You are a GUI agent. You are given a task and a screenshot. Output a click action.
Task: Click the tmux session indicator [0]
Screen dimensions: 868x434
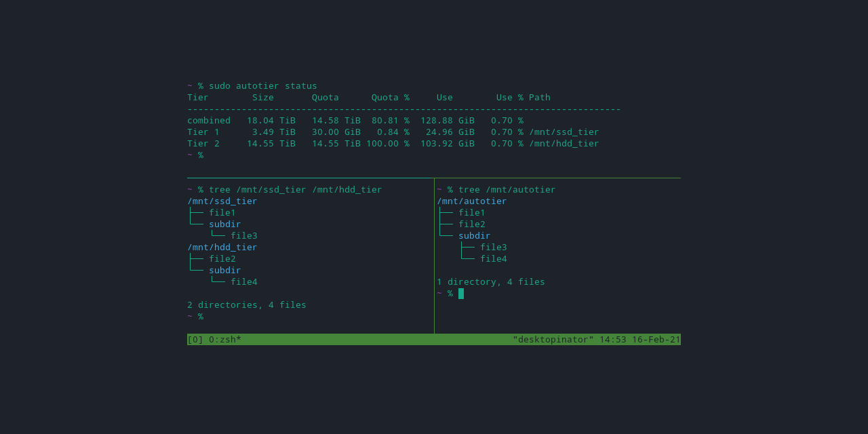click(x=195, y=339)
